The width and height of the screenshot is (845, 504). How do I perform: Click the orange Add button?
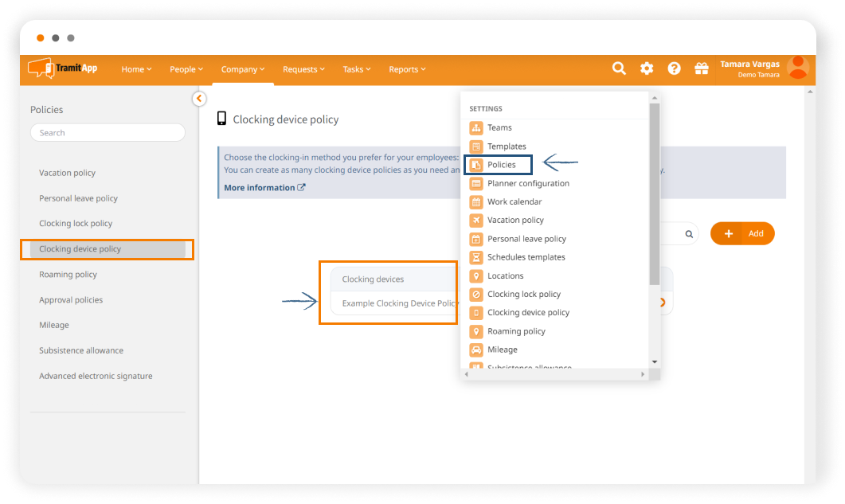742,233
